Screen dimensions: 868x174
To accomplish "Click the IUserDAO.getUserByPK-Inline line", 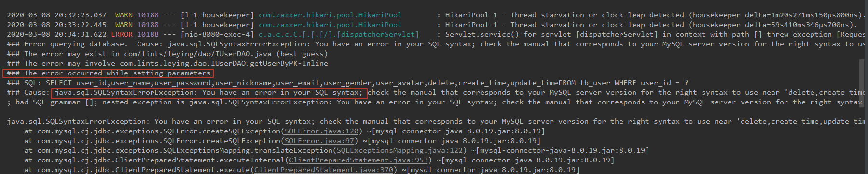I will (x=167, y=63).
